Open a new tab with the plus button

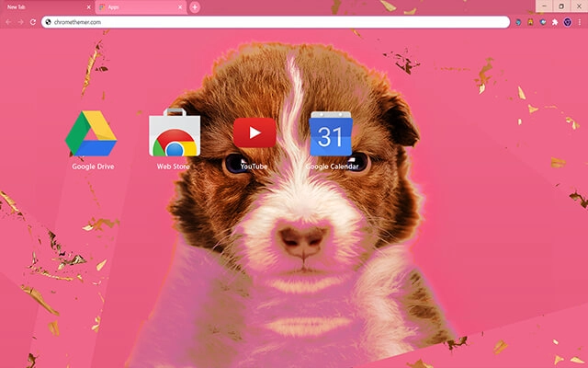[195, 7]
